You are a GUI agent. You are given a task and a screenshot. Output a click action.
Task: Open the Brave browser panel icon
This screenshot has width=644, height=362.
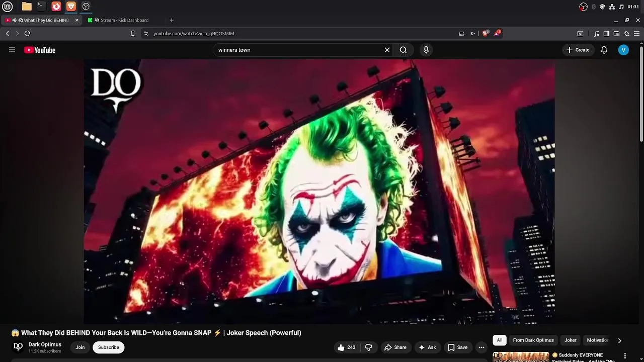[x=71, y=7]
